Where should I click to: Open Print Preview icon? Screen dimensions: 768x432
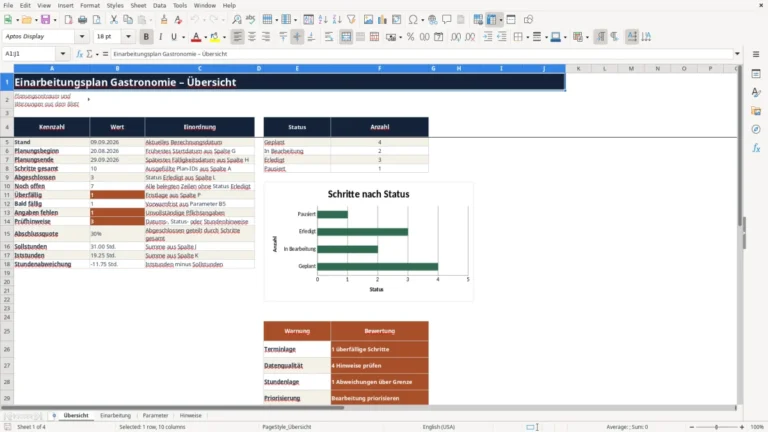pos(96,20)
